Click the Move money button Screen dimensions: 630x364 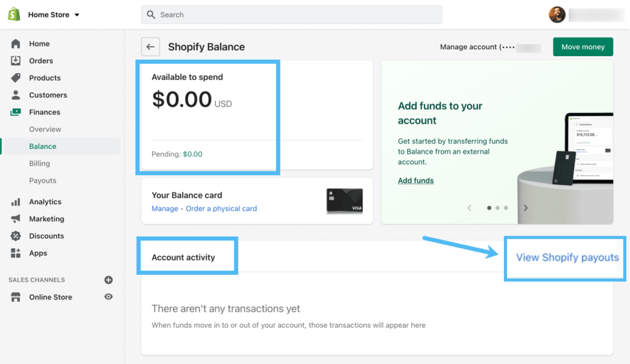583,47
